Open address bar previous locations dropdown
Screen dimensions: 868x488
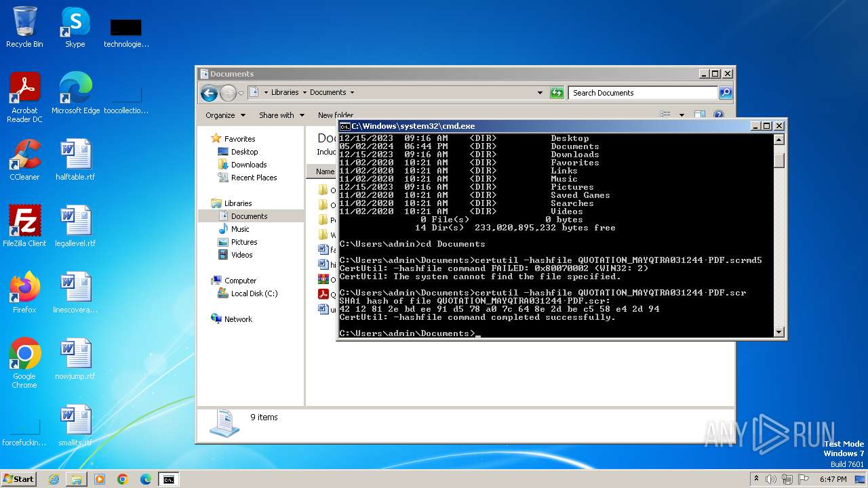pyautogui.click(x=540, y=93)
